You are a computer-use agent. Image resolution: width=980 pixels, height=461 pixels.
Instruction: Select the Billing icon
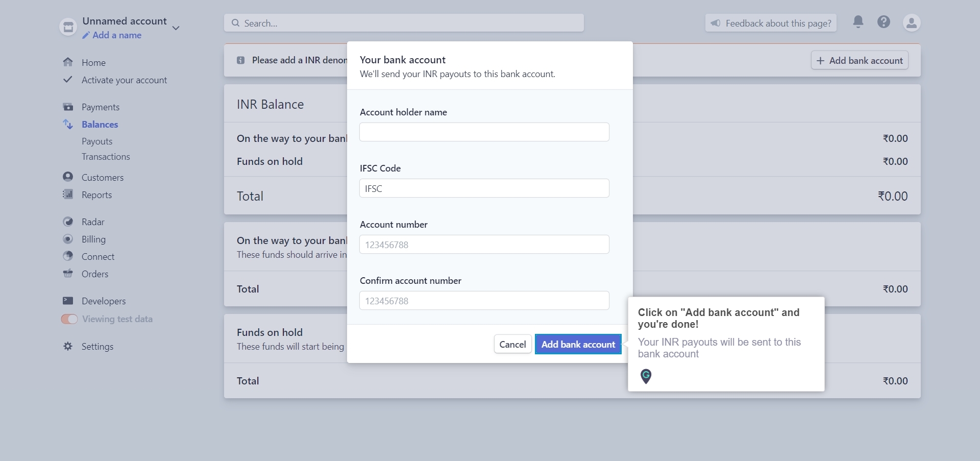click(68, 239)
